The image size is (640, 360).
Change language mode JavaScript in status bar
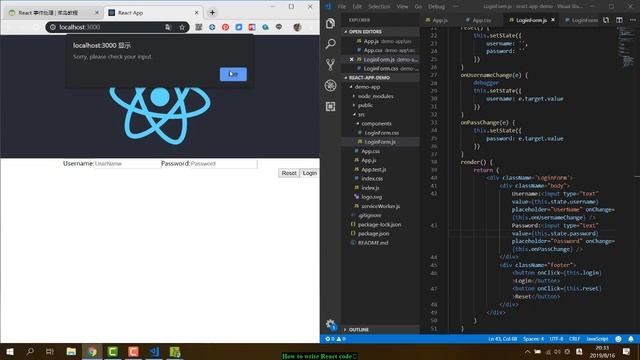coord(597,339)
